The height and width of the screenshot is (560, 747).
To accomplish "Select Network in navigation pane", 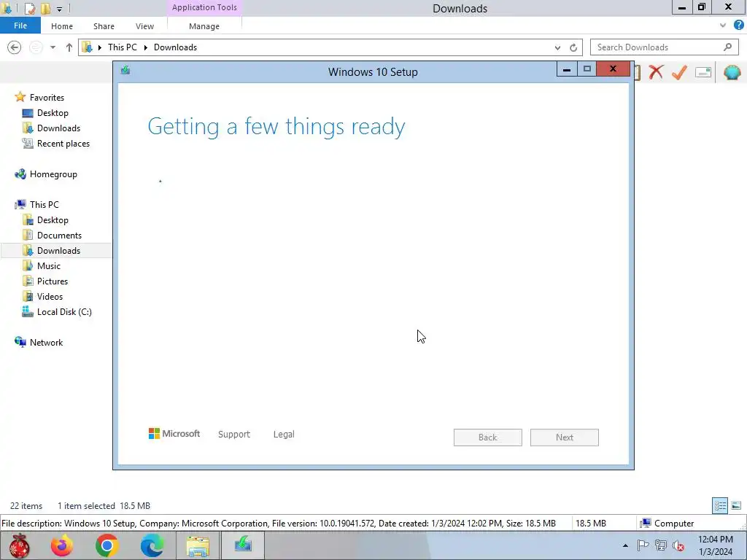I will point(46,343).
